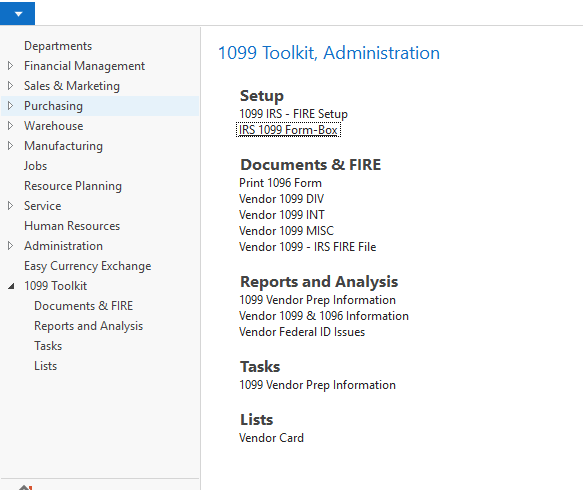Open Vendor 1099 - IRS FIRE File
Viewport: 583px width, 490px height.
coord(307,247)
